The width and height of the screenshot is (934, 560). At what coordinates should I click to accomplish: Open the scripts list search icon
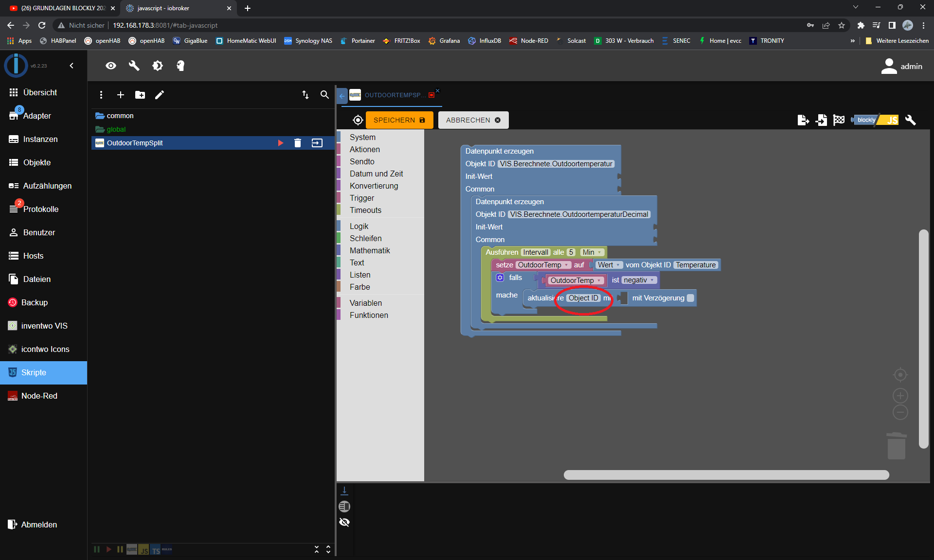pos(324,95)
